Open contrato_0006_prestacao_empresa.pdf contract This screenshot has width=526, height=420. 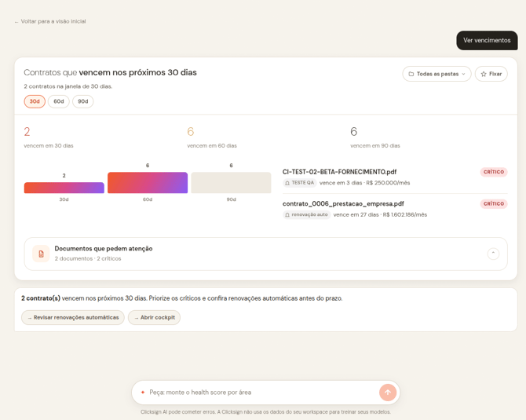coord(343,203)
